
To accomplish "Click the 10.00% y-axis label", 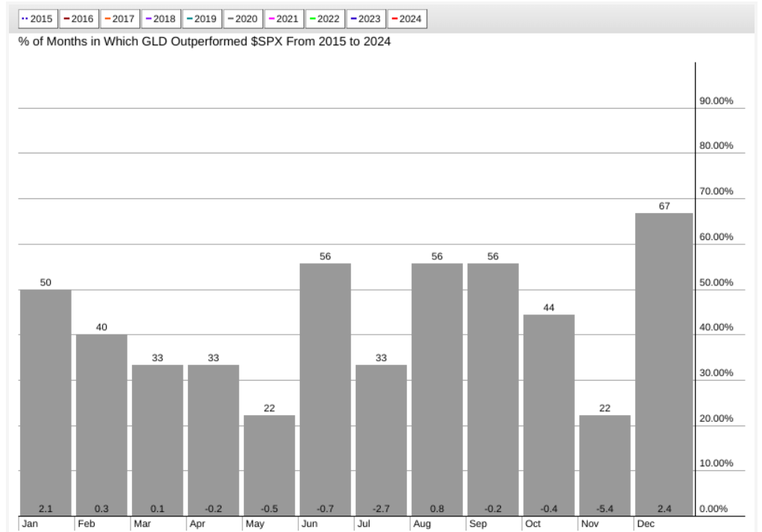I will point(716,463).
